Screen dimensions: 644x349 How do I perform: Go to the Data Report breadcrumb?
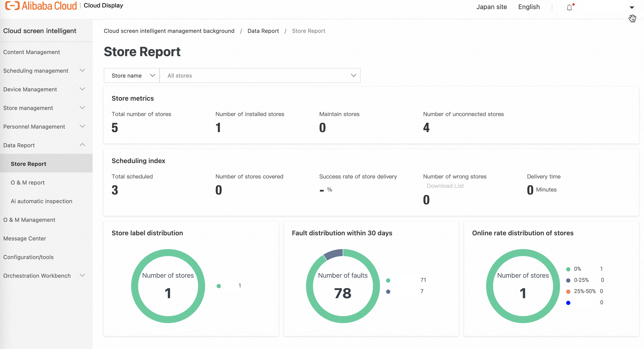[263, 31]
